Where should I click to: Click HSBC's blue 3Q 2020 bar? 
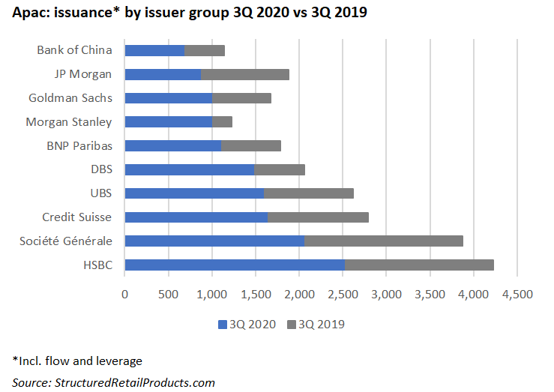235,265
